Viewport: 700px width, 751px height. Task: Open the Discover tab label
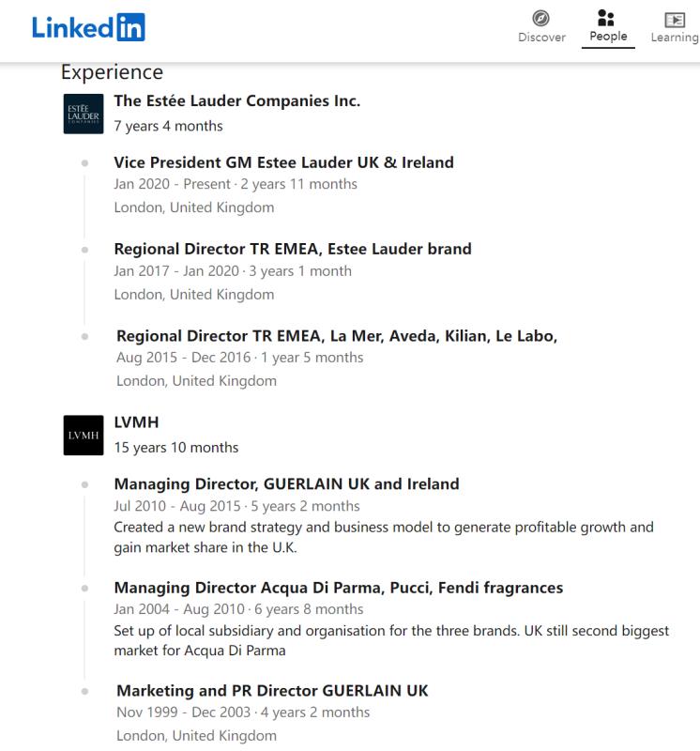pyautogui.click(x=541, y=38)
